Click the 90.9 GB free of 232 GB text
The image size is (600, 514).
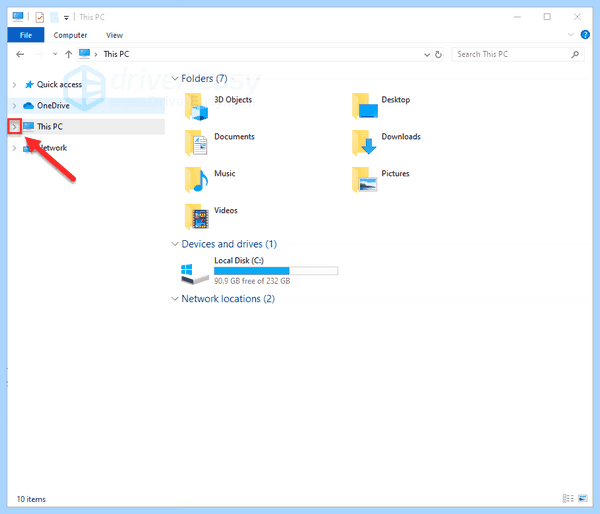pyautogui.click(x=252, y=281)
